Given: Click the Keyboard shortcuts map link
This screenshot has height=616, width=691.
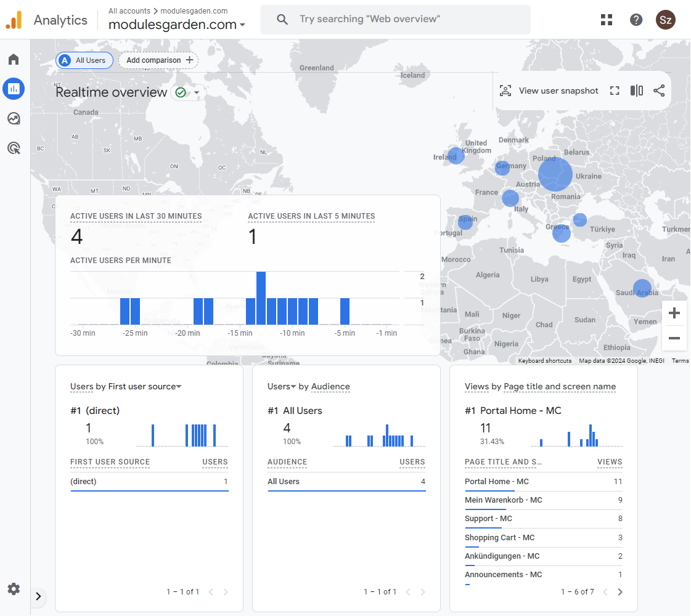Looking at the screenshot, I should [545, 360].
